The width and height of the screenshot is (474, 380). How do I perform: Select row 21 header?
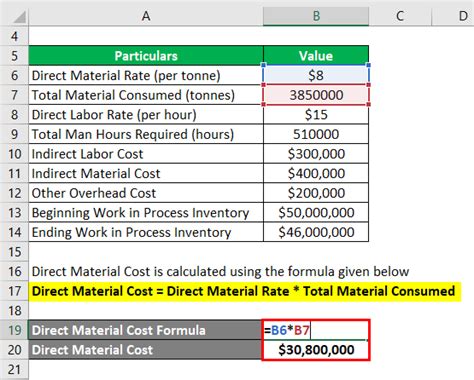click(x=14, y=370)
